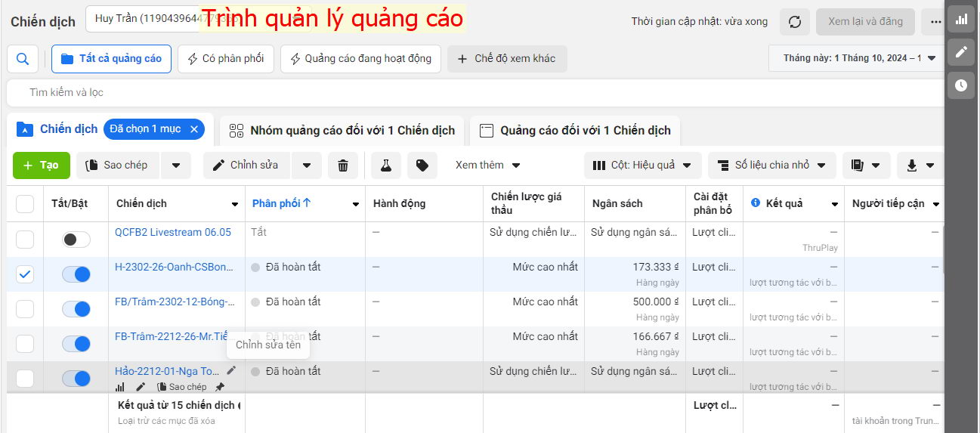The image size is (980, 433).
Task: Click edit pencil under Hảo-2212-01 campaign
Action: (140, 387)
